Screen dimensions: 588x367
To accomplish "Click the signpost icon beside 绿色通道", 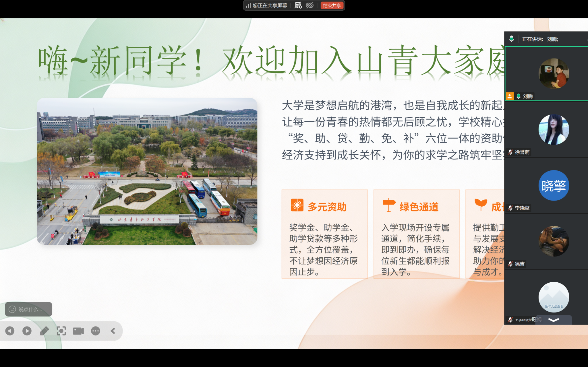I will pyautogui.click(x=389, y=205).
